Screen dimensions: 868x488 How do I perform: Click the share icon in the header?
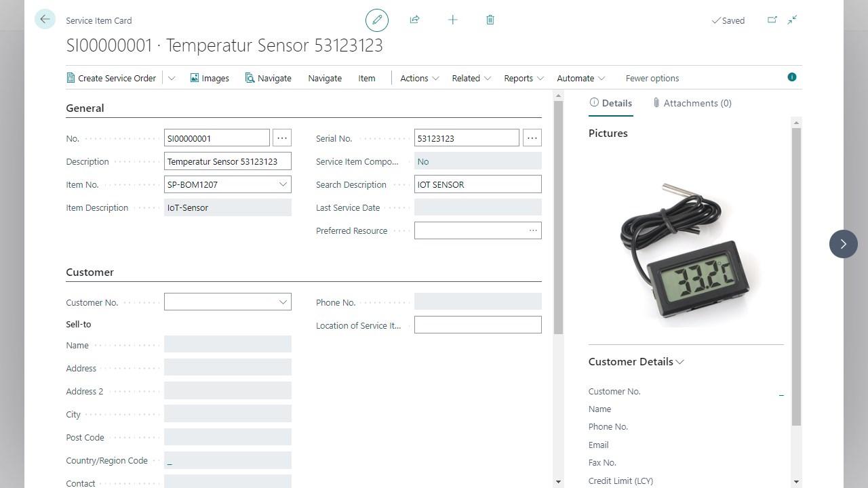[414, 20]
